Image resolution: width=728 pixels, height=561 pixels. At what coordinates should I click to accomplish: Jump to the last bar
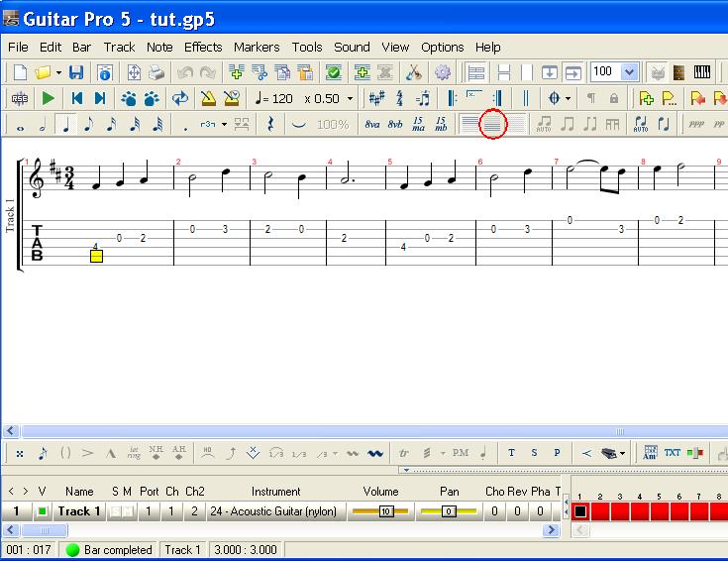point(100,98)
